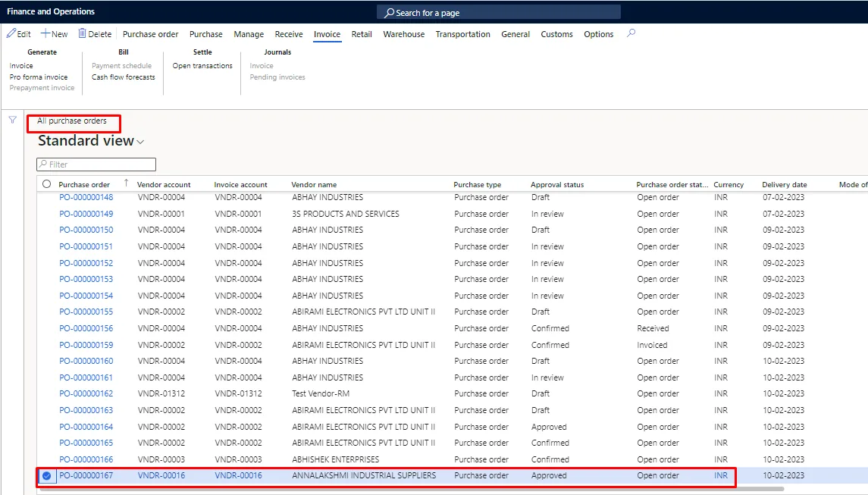868x495 pixels.
Task: Open purchase order PO-000000150
Action: (86, 230)
